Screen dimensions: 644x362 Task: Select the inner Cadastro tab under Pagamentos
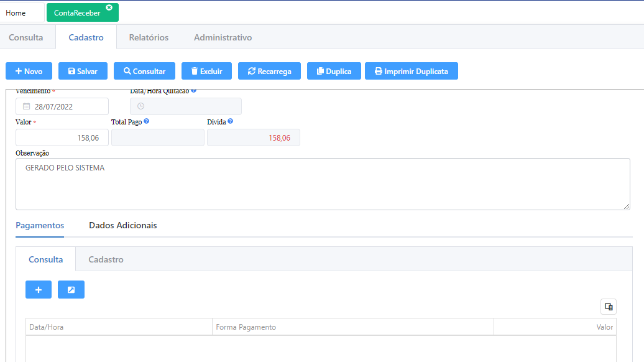(x=106, y=259)
